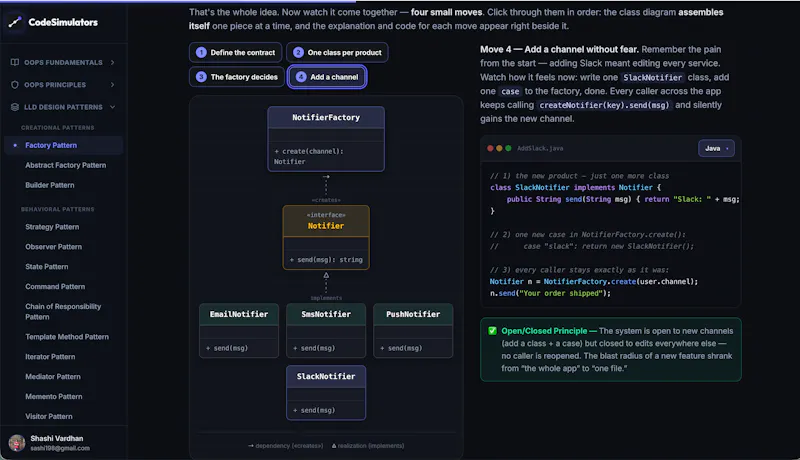The height and width of the screenshot is (460, 800).
Task: Click the CodeSimulators brand name
Action: 63,22
